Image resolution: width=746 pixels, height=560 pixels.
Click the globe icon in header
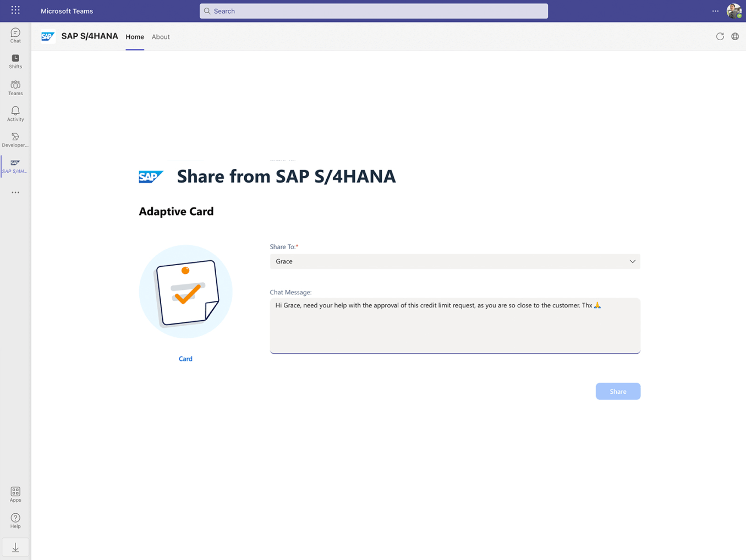coord(735,36)
